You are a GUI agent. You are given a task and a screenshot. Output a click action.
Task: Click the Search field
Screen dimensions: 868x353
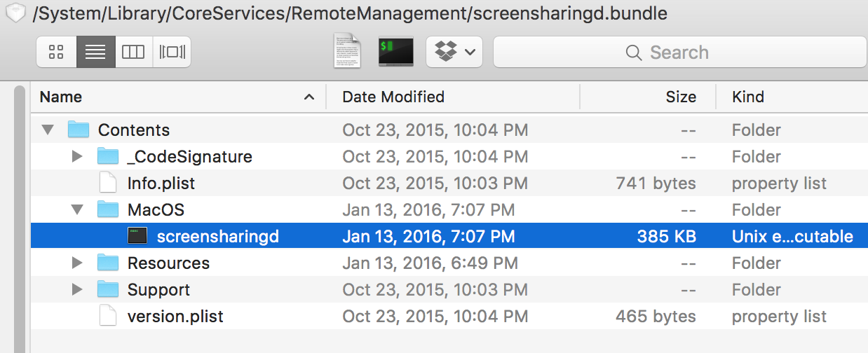click(x=679, y=53)
